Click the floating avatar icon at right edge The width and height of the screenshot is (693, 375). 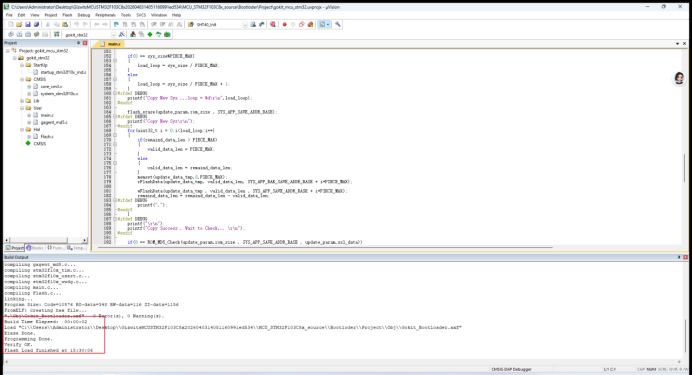(679, 78)
